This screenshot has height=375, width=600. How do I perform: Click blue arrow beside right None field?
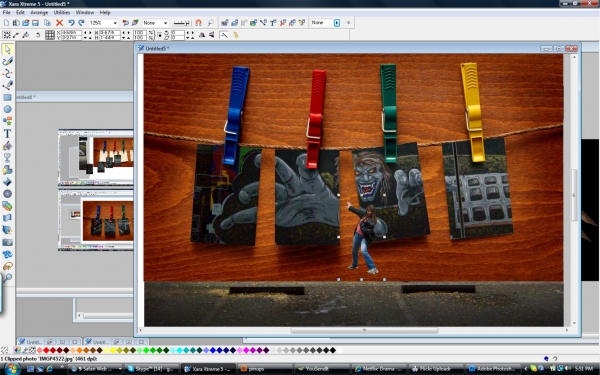tap(337, 23)
